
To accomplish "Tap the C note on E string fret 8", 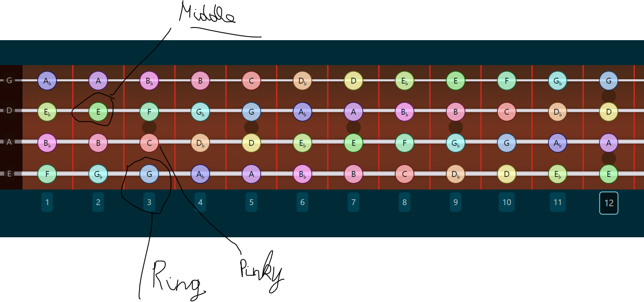I will click(x=405, y=174).
